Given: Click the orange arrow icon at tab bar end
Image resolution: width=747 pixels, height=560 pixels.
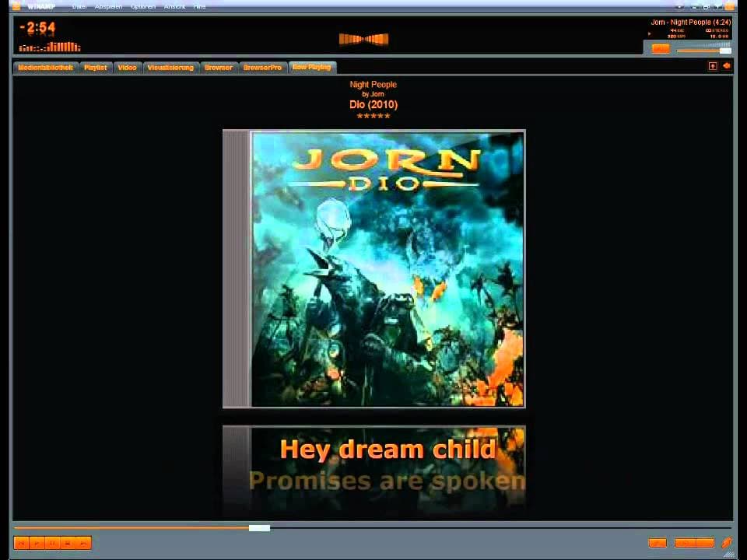Looking at the screenshot, I should pos(727,65).
